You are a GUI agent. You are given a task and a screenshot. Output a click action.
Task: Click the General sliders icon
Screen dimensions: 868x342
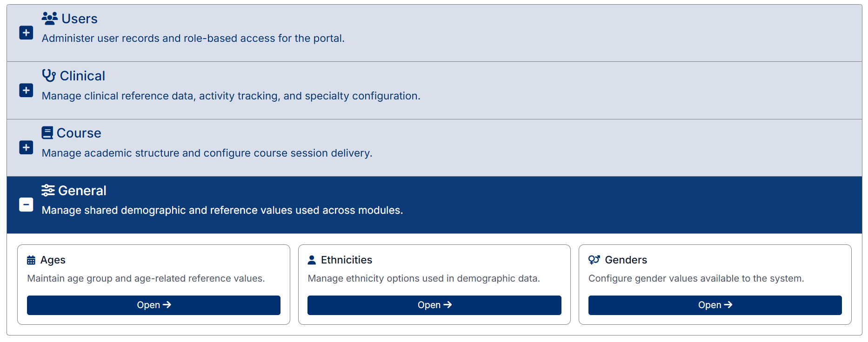(x=48, y=191)
